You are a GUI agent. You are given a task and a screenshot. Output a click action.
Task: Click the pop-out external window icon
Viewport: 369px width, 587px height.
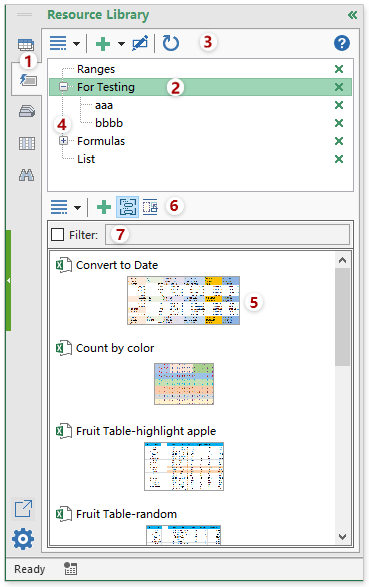click(23, 509)
